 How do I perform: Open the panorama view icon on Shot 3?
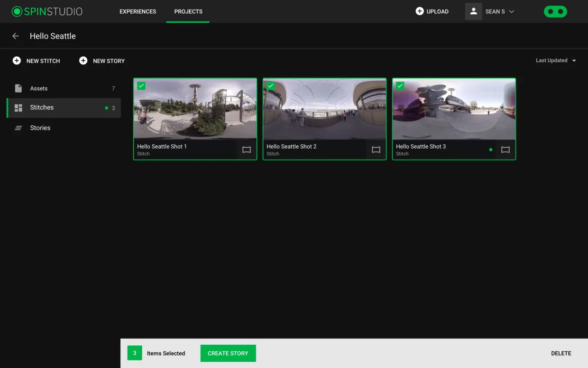click(505, 150)
